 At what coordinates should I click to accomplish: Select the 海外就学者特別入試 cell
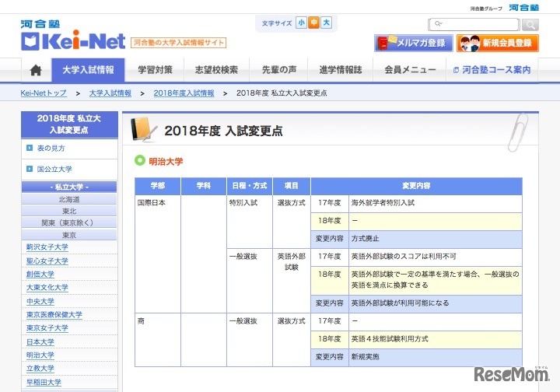[x=436, y=204]
